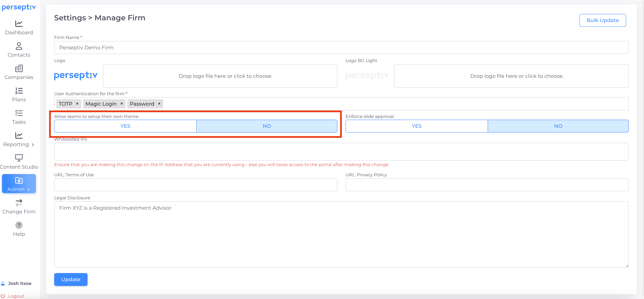Open the Companies building icon

tap(19, 68)
